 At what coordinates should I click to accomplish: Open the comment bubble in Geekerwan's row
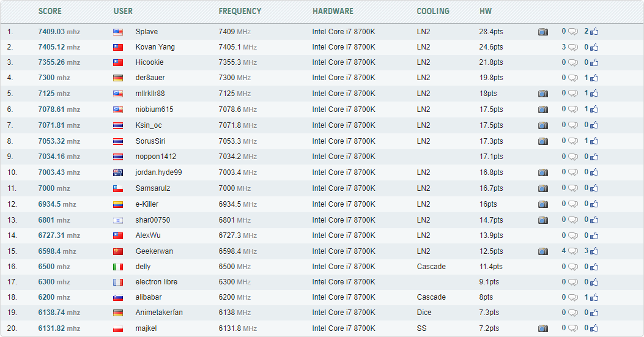click(x=573, y=251)
